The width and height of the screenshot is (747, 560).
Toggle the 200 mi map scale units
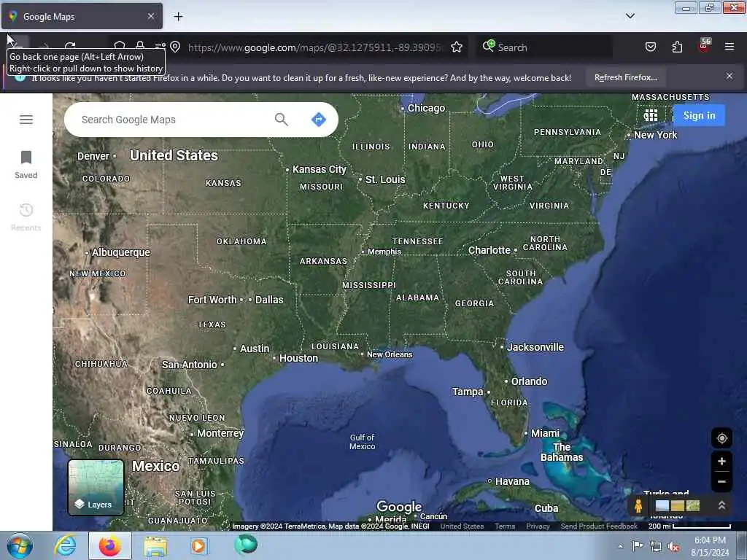pos(689,526)
